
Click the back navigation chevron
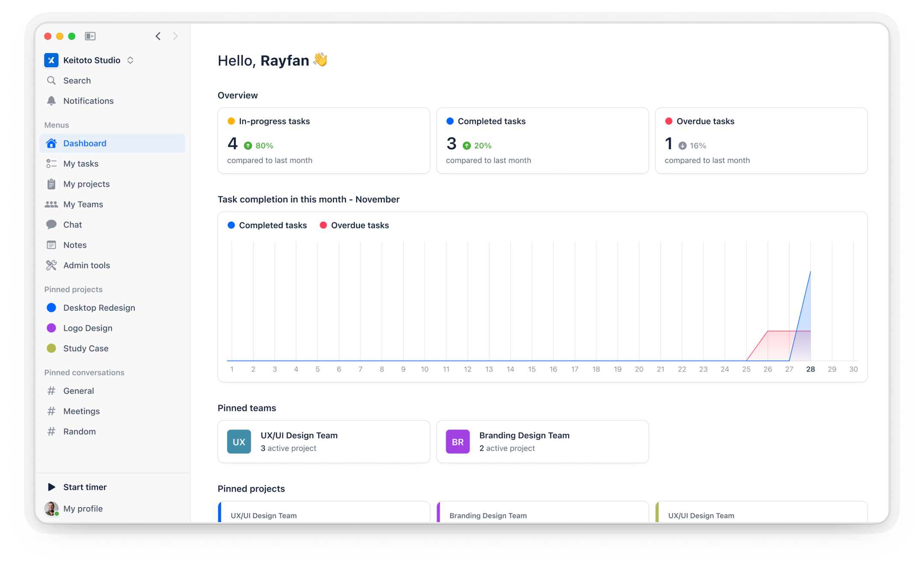[x=158, y=36]
